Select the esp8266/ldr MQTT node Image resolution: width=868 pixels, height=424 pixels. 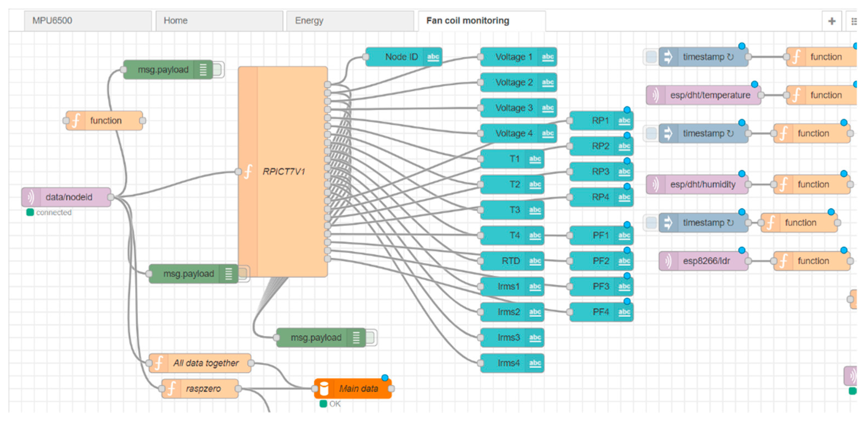click(x=706, y=261)
